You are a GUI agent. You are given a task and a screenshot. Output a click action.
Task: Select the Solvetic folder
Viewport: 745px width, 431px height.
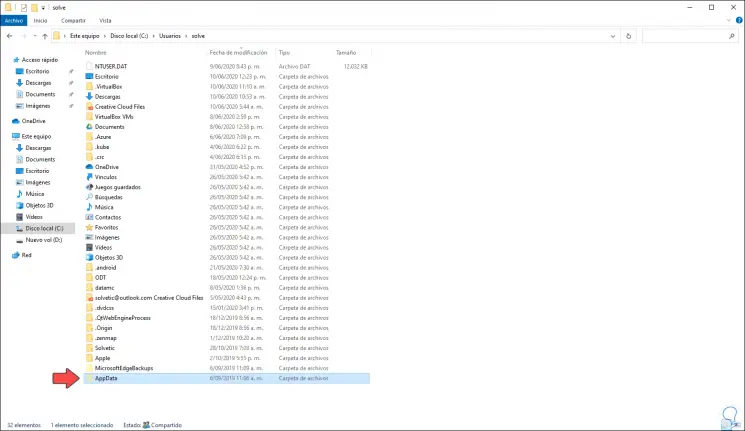point(105,348)
